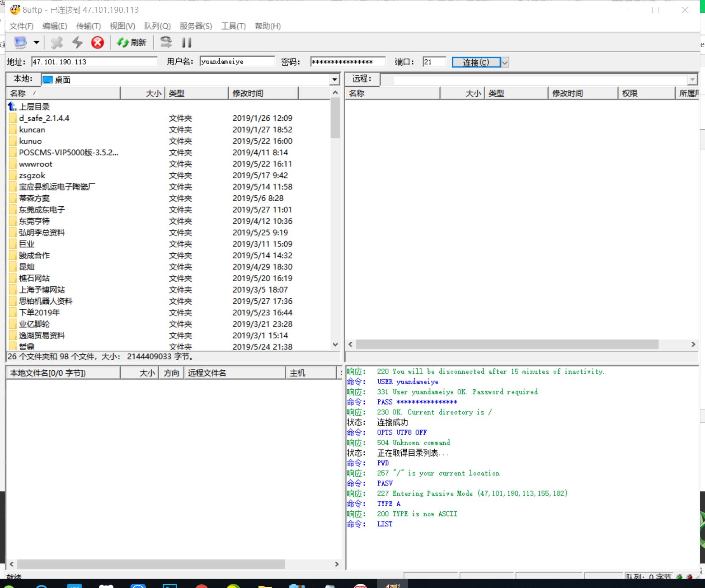The height and width of the screenshot is (588, 705).
Task: Click the red cancel operation icon
Action: click(97, 42)
